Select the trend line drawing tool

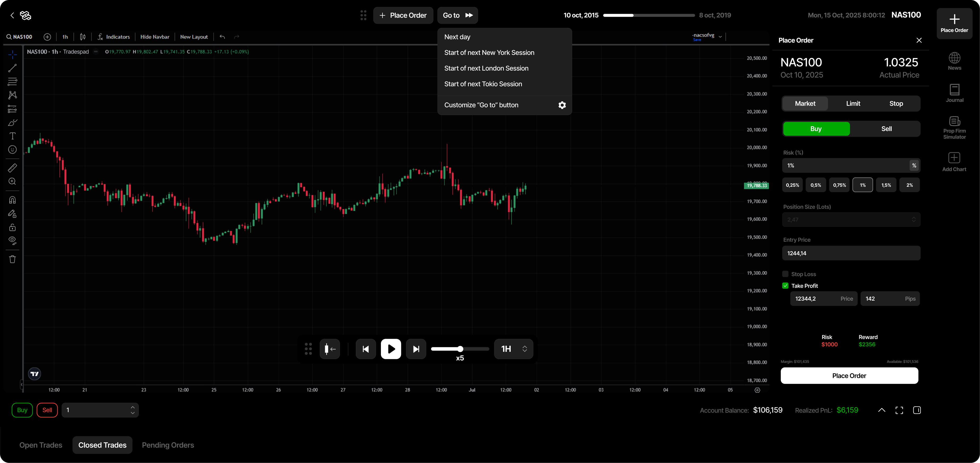pos(12,68)
